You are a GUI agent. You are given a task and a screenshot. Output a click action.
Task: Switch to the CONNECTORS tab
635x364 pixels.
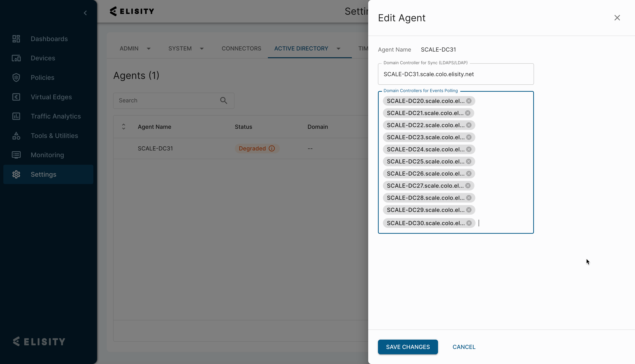pos(241,48)
